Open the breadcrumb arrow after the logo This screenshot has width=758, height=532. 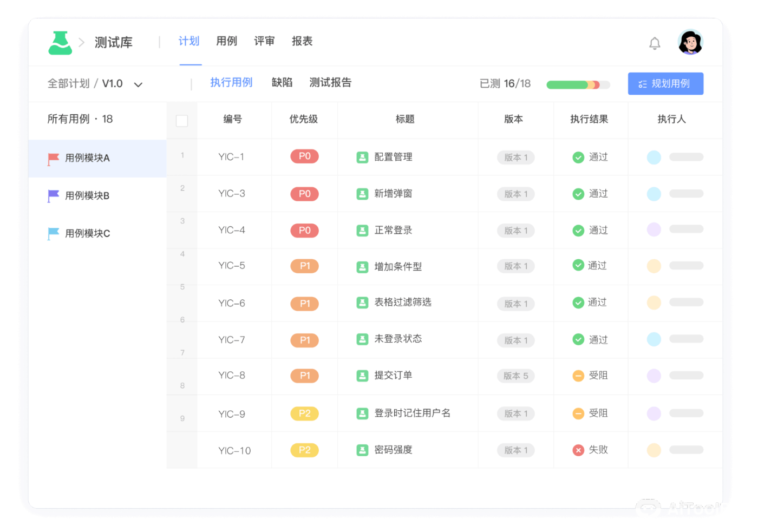click(81, 42)
